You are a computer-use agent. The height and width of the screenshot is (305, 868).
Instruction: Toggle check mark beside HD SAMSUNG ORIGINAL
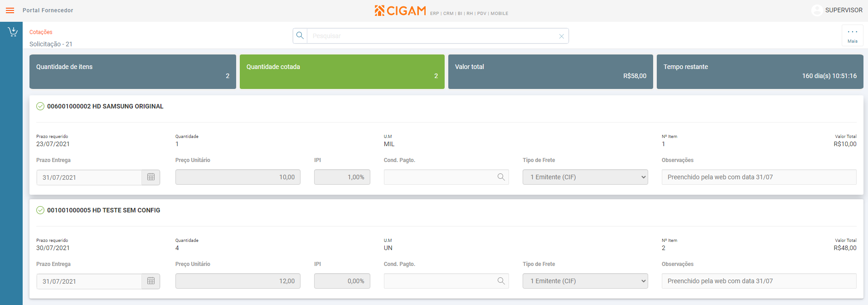point(40,106)
